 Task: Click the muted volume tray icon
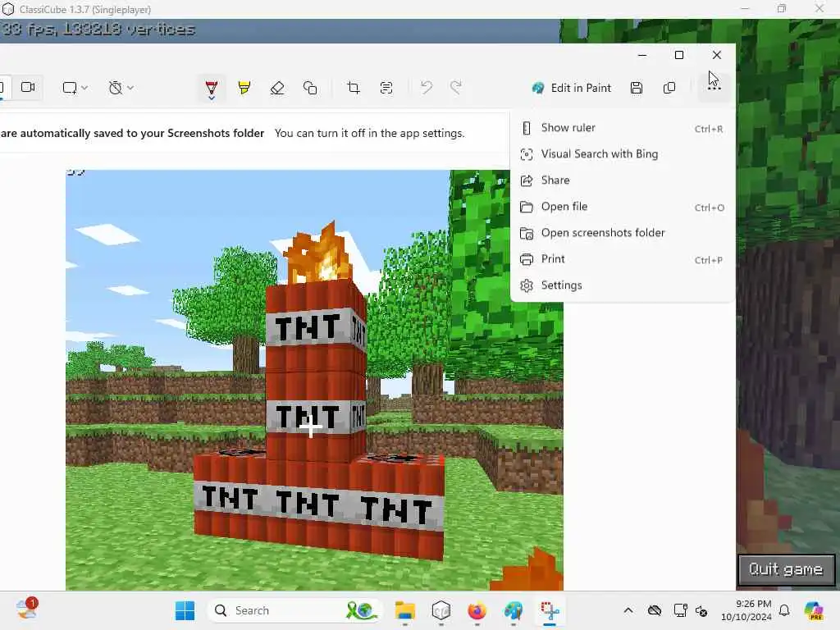click(x=701, y=610)
